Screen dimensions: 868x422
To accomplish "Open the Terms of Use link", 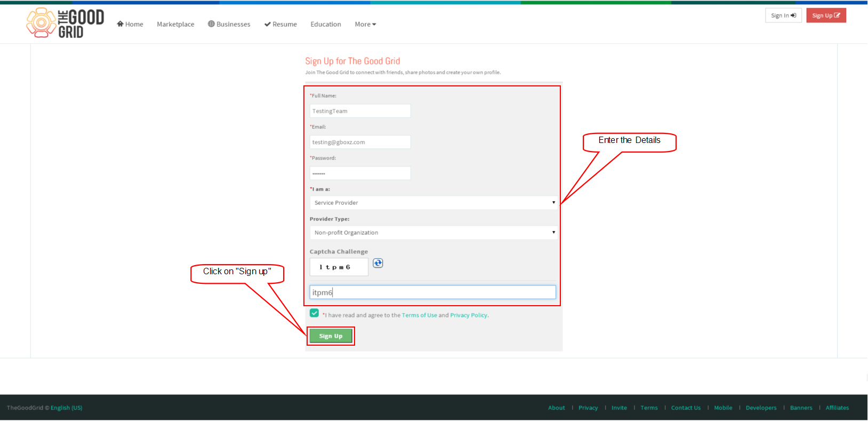I will 419,315.
